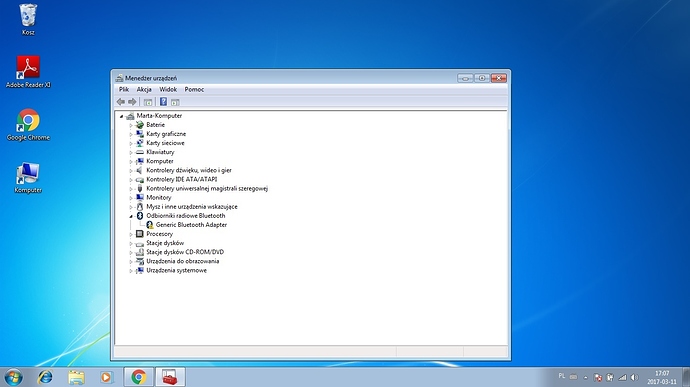
Task: Open Windows Explorer folder in taskbar
Action: (x=76, y=377)
